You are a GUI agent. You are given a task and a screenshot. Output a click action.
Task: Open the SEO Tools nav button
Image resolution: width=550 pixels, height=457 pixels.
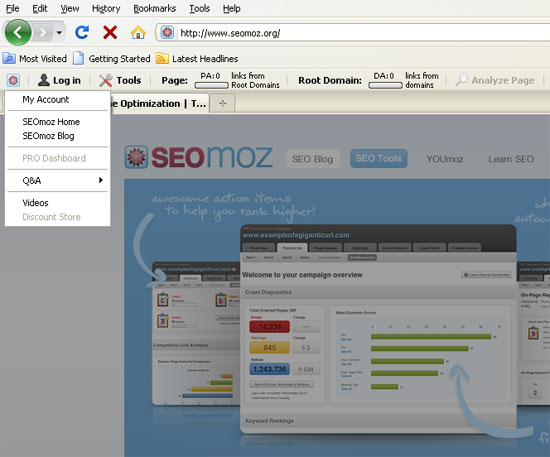pos(378,159)
